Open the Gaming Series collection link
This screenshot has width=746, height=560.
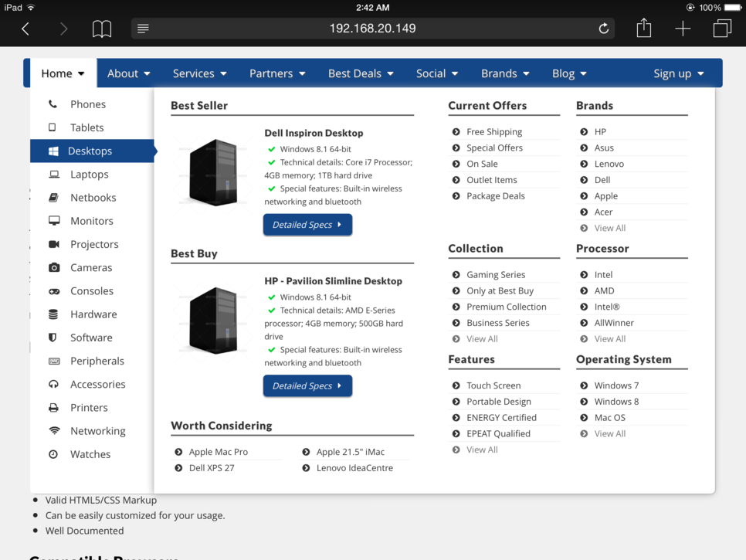[x=496, y=274]
